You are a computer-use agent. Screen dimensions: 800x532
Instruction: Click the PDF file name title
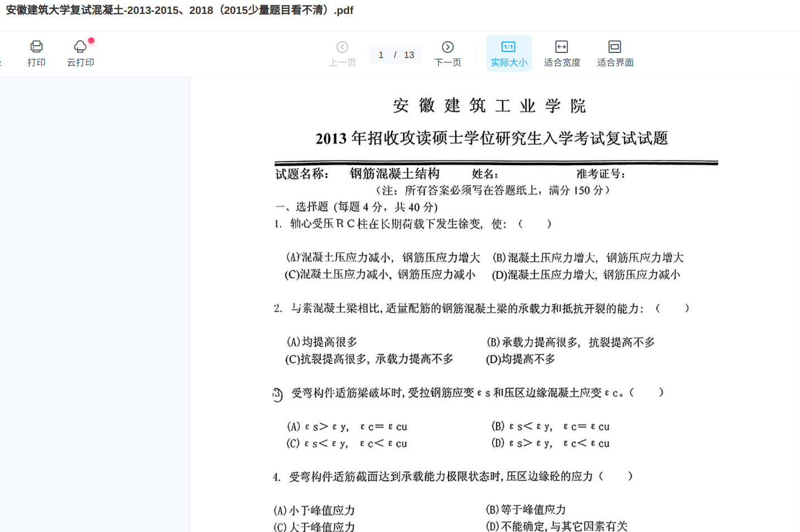click(180, 11)
